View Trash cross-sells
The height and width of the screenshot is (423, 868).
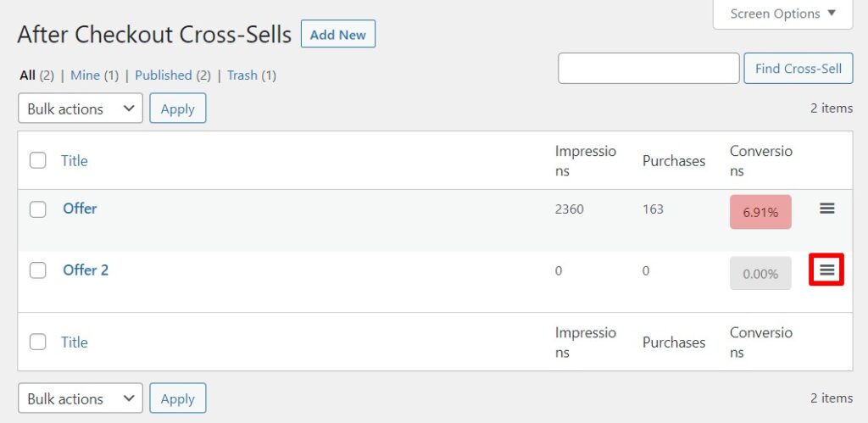pyautogui.click(x=242, y=75)
